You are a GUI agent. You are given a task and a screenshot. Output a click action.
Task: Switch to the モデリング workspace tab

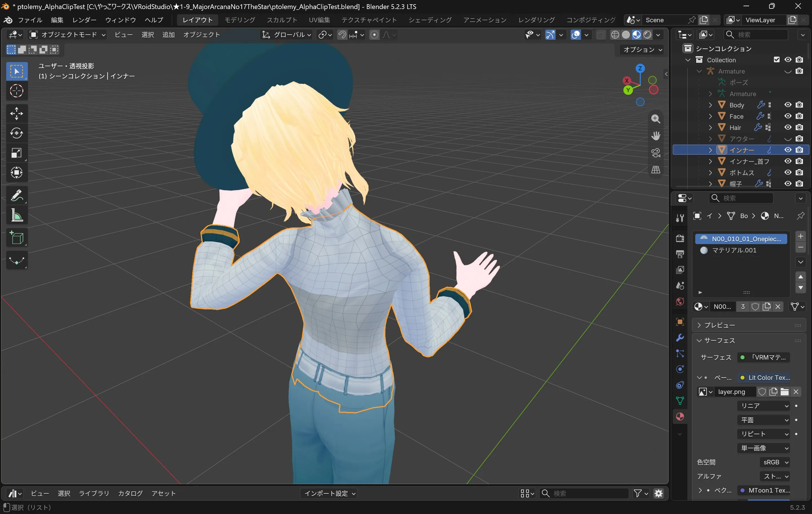tap(240, 20)
